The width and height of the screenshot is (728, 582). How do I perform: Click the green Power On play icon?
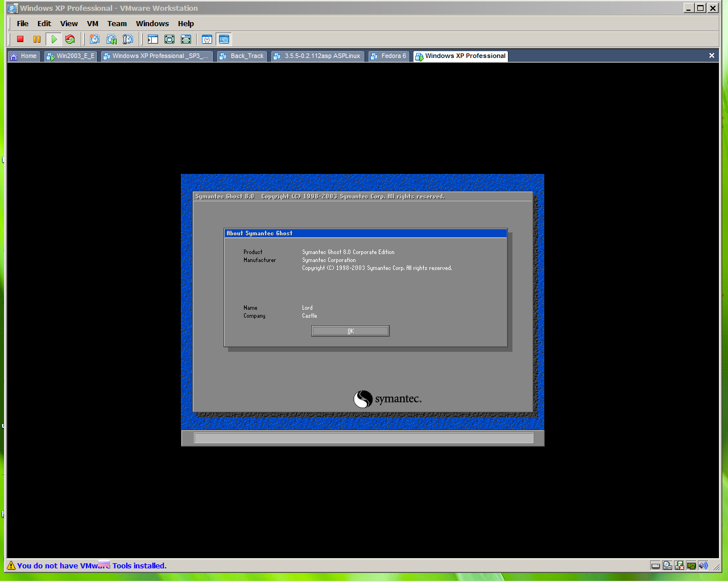53,39
